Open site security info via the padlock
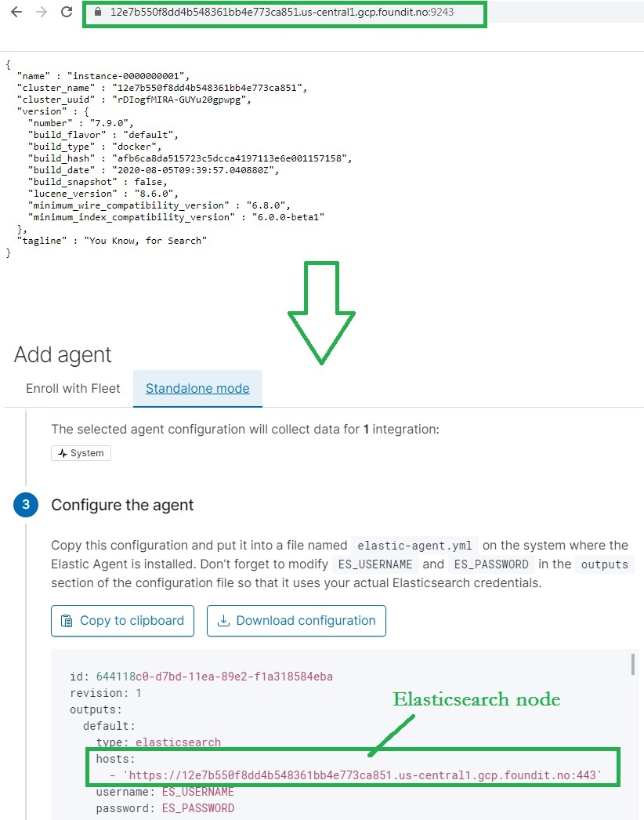The width and height of the screenshot is (644, 820). pyautogui.click(x=96, y=13)
